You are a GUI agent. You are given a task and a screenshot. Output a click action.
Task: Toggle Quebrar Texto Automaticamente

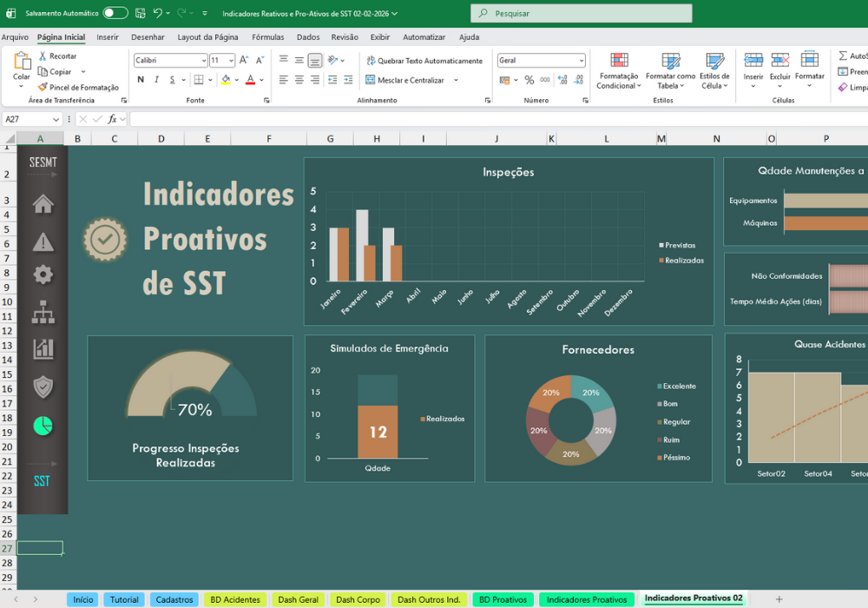[x=424, y=61]
